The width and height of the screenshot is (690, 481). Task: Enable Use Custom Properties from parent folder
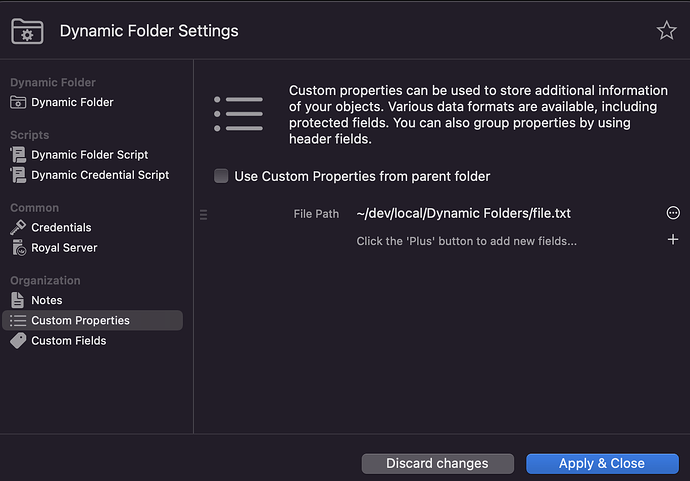point(221,176)
